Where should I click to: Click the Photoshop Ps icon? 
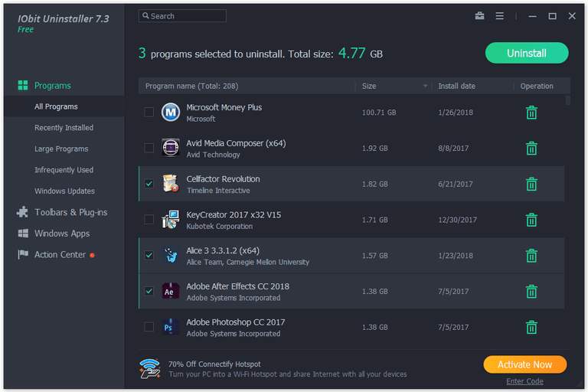point(170,327)
